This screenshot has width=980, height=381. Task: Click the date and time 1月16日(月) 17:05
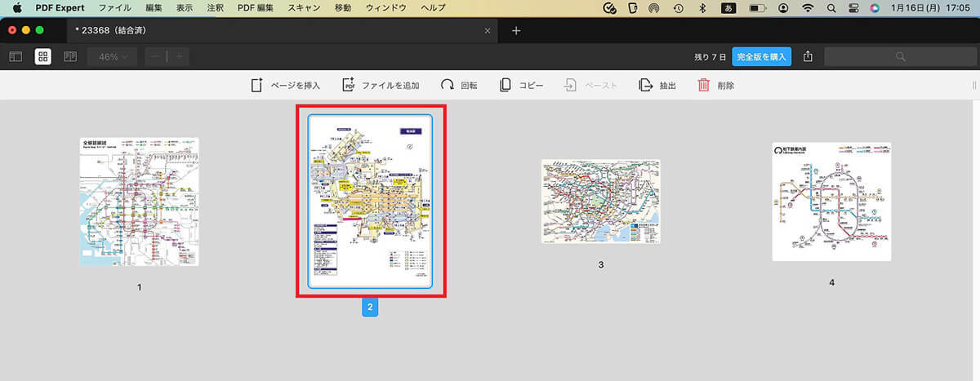click(931, 8)
